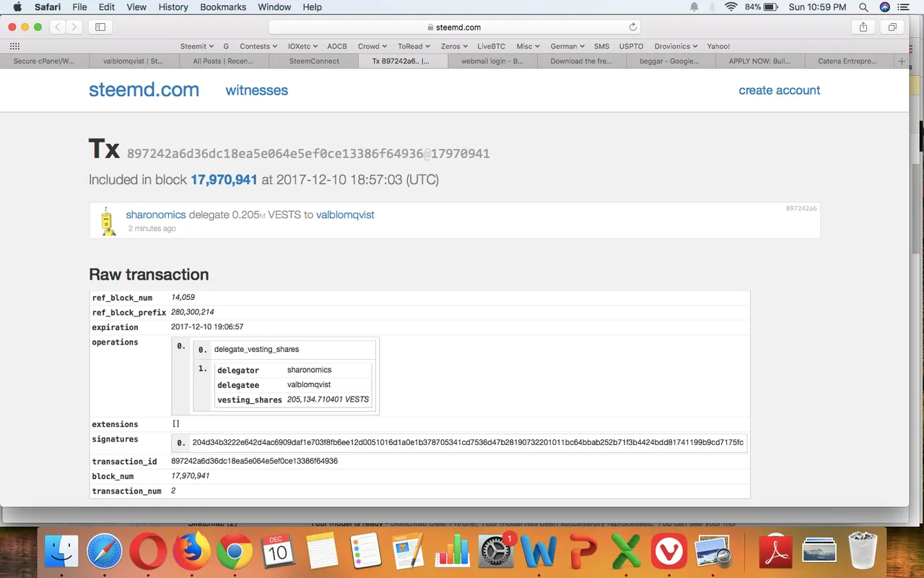The image size is (924, 578).
Task: Expand the Drovionics bookmarks folder
Action: point(676,46)
